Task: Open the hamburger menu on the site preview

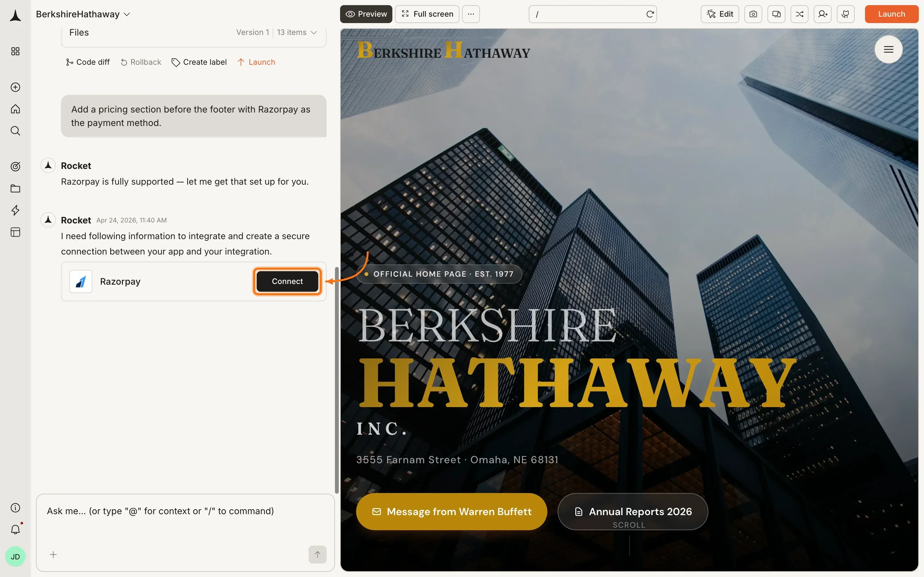Action: (x=888, y=49)
